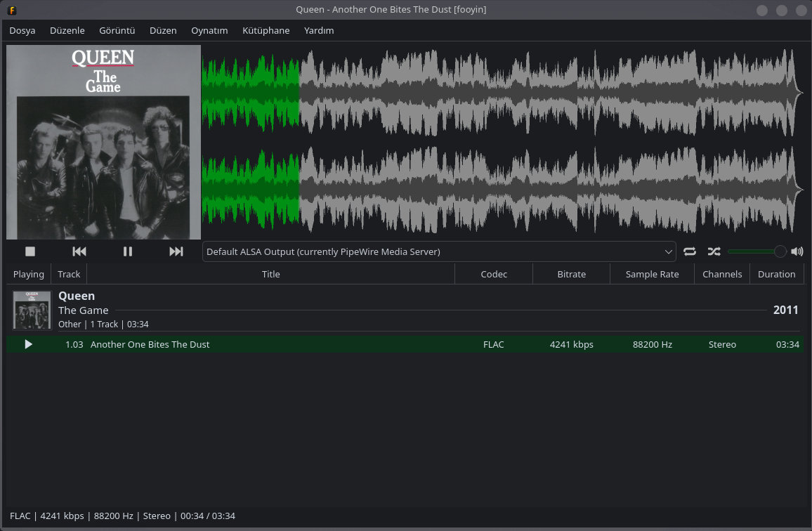Pause the current song
The height and width of the screenshot is (531, 812).
127,251
